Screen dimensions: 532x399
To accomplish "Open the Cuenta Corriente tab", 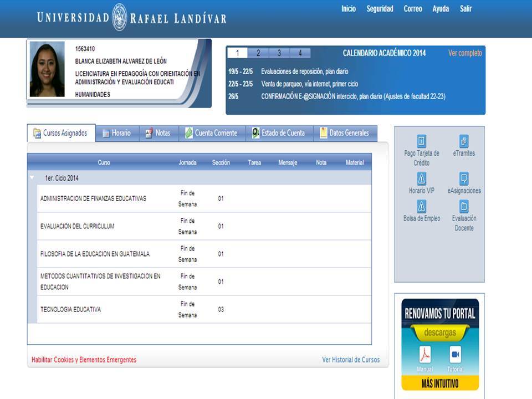I will coord(212,133).
